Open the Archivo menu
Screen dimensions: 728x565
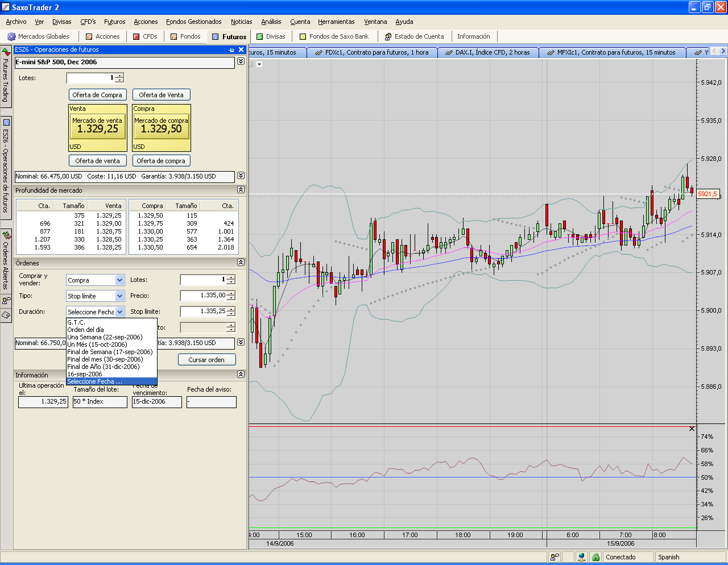[16, 22]
